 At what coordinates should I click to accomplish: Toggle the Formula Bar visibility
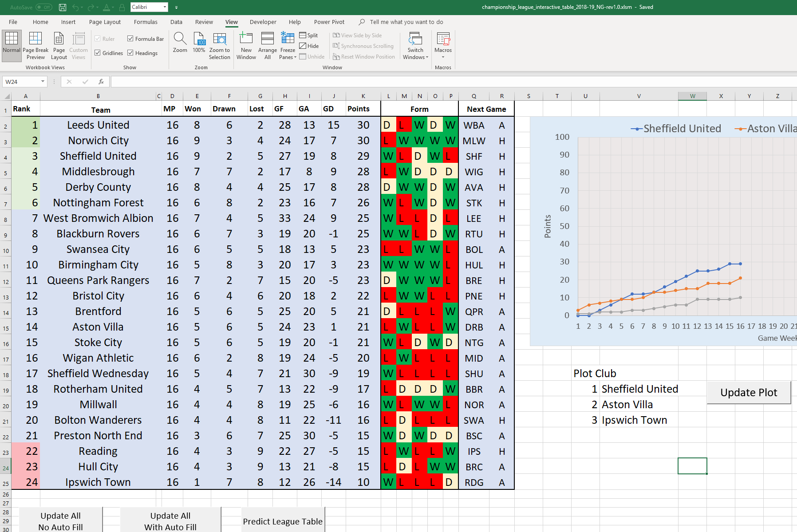(130, 39)
